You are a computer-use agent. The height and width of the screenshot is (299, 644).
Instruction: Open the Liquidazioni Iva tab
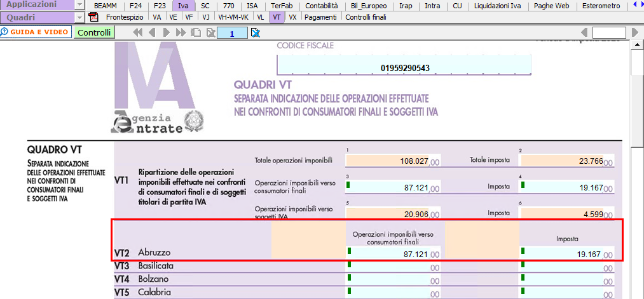pos(497,6)
